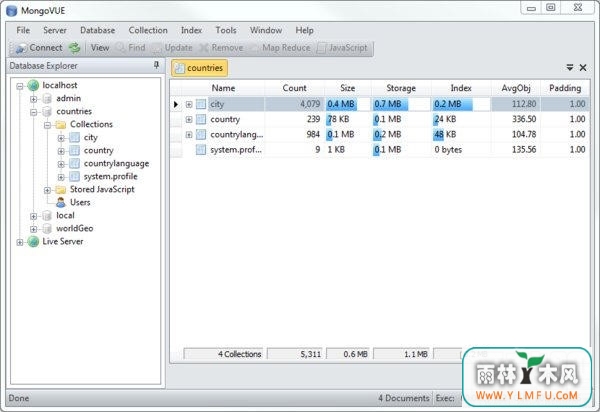Screen dimensions: 600x412
Task: Expand the city row in the grid
Action: 189,104
